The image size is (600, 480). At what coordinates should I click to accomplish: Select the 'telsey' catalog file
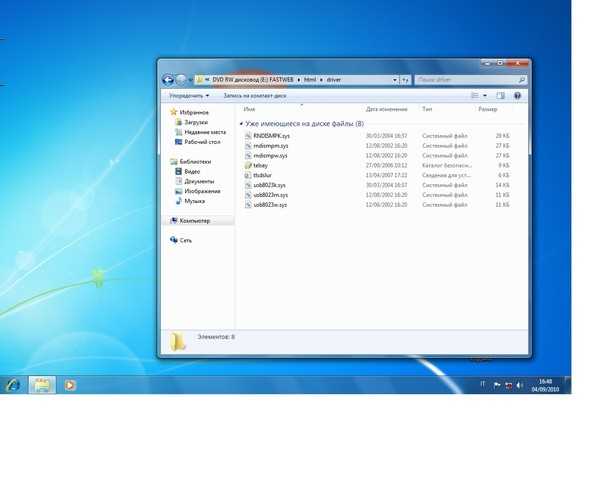(x=260, y=166)
